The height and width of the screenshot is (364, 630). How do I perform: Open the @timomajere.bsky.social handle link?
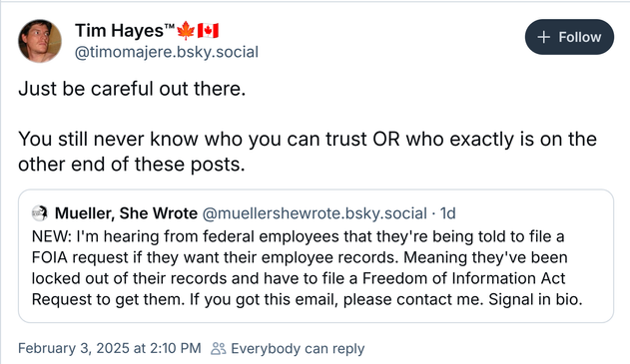tap(167, 52)
